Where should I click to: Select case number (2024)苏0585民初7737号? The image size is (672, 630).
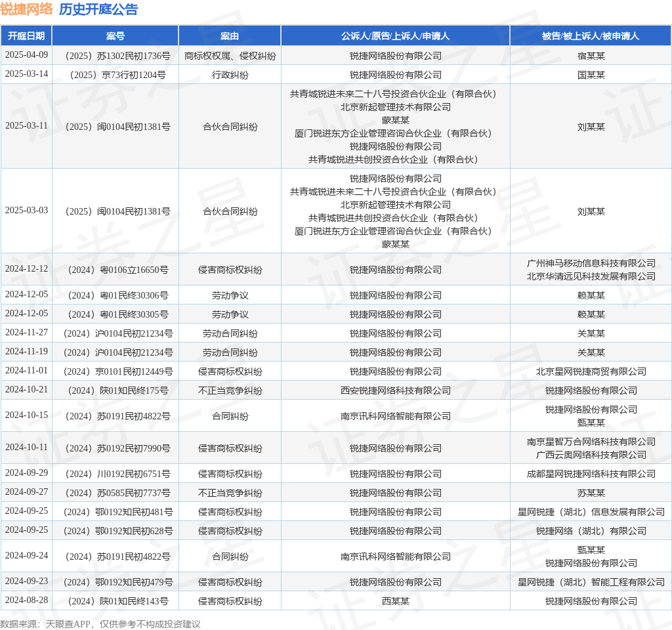pyautogui.click(x=115, y=493)
